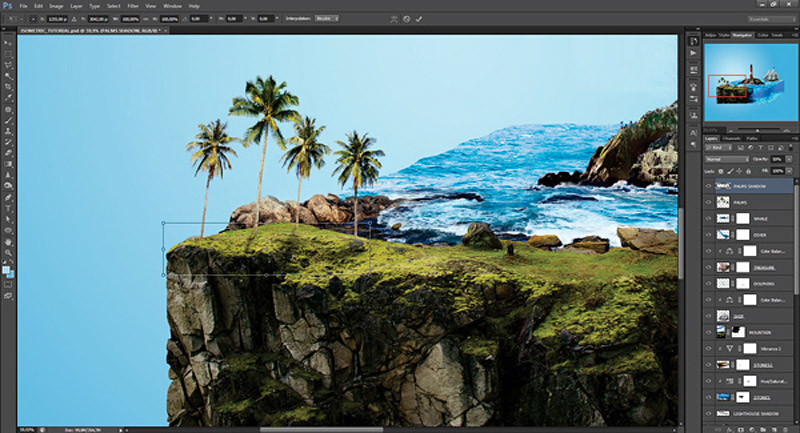Screen dimensions: 800x433
Task: Select the Brush tool
Action: point(8,120)
